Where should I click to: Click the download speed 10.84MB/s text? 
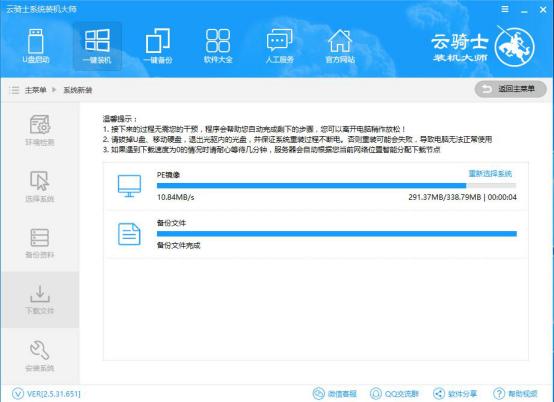pos(176,197)
